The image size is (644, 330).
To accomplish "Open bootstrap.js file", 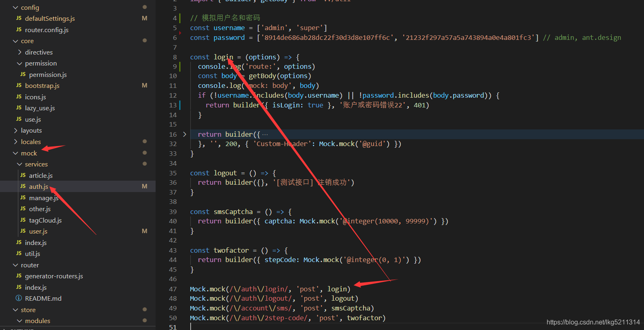I will click(42, 85).
